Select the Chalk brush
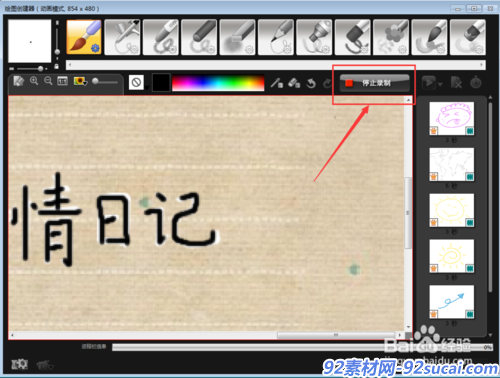Viewport: 500px width, 378px height. [237, 37]
